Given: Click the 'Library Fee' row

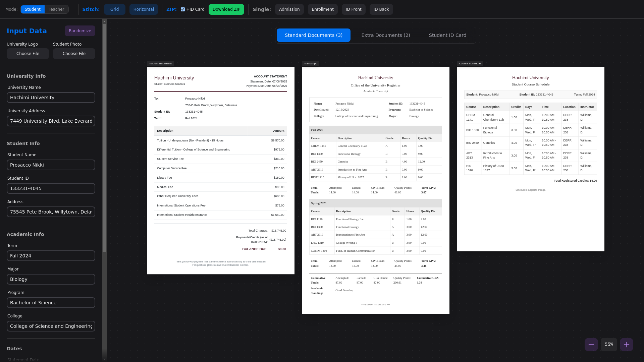Looking at the screenshot, I should [x=221, y=178].
